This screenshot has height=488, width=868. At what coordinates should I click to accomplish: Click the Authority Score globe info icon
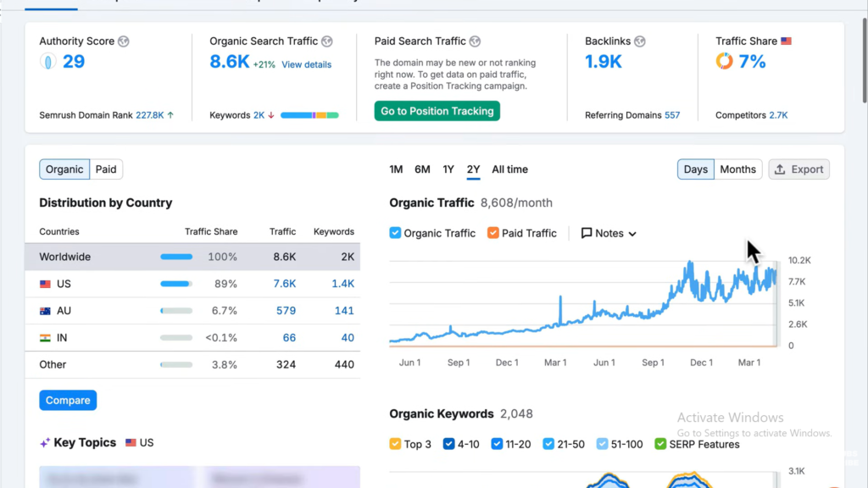click(x=124, y=42)
